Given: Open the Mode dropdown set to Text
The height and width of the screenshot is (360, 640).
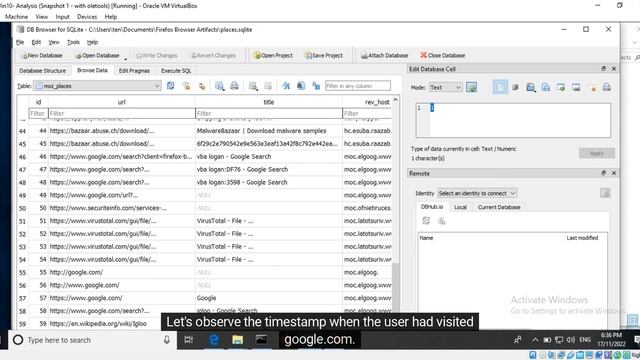Looking at the screenshot, I should pyautogui.click(x=445, y=87).
